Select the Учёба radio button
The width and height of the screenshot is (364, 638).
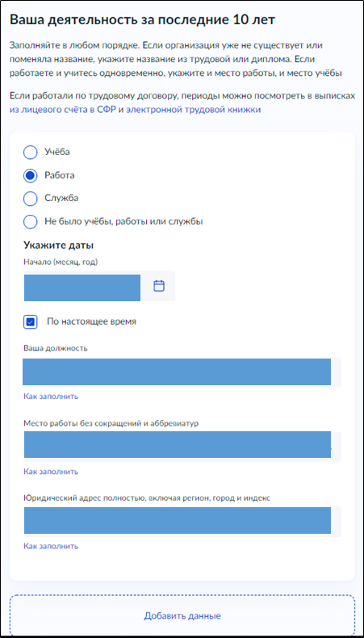[31, 152]
